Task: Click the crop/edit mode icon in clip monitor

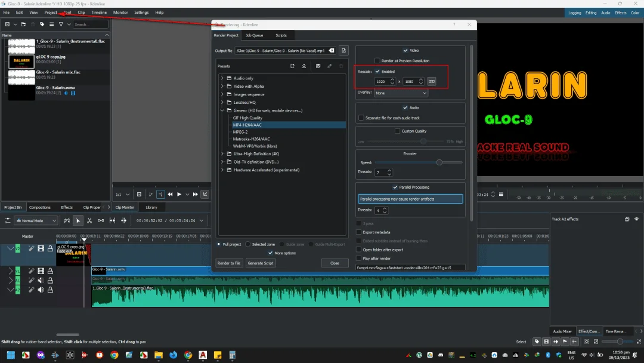Action: (205, 195)
